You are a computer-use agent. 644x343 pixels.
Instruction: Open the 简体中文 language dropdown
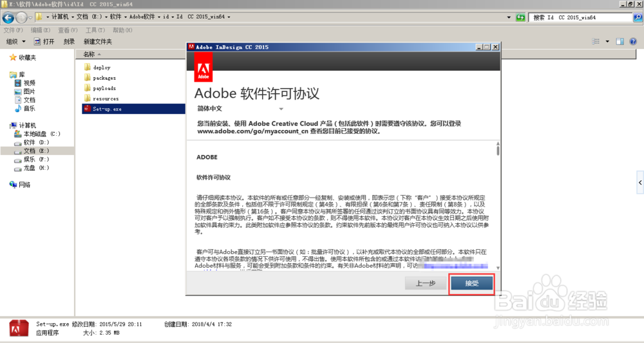click(240, 109)
